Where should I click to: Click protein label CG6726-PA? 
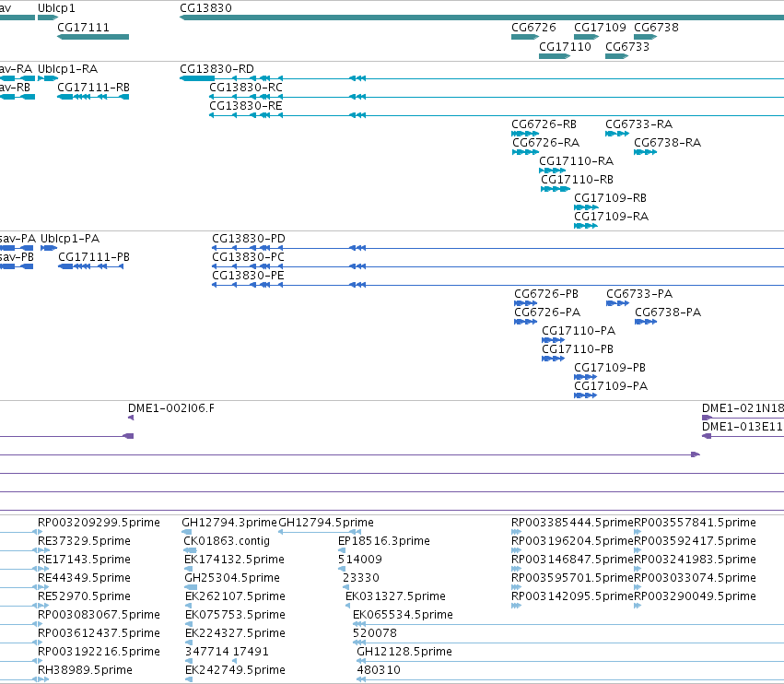547,313
